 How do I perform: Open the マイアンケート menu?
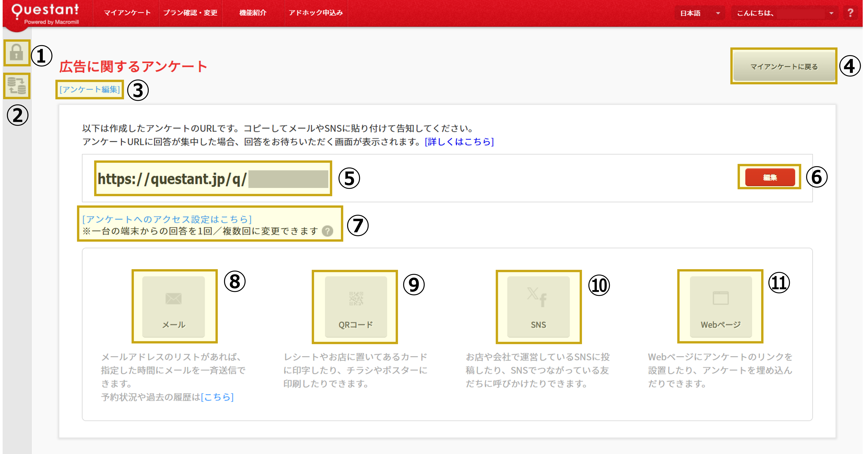(127, 13)
